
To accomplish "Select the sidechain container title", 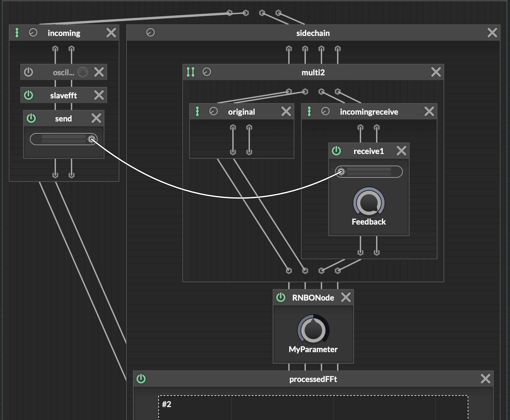I will (x=313, y=33).
